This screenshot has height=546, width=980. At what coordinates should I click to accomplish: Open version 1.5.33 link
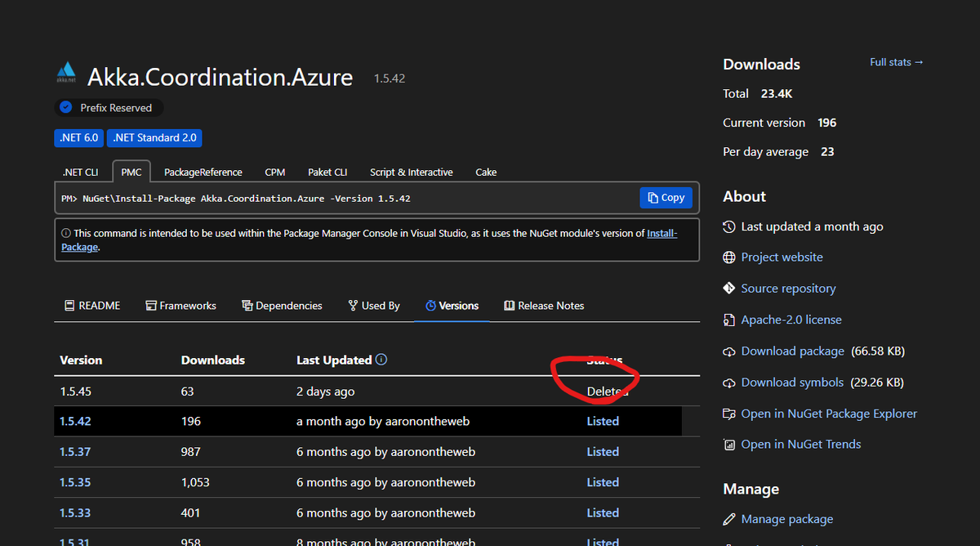click(x=75, y=513)
